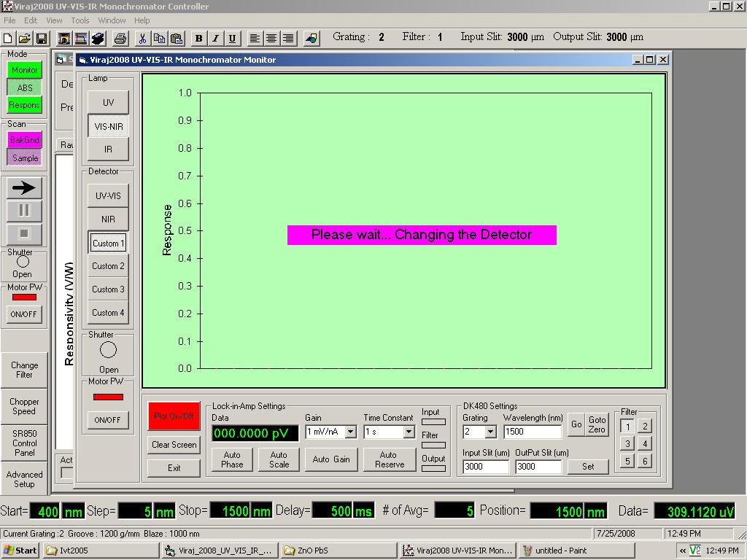
Task: Click the Goto Zero button
Action: click(597, 424)
